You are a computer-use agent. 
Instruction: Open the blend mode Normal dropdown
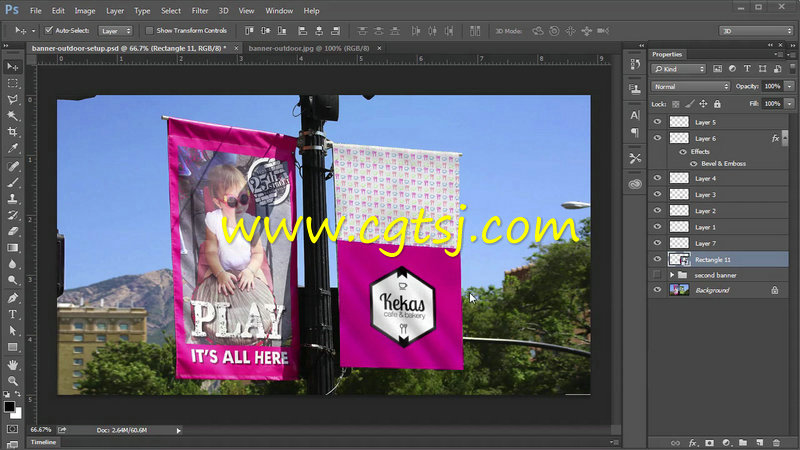[690, 87]
